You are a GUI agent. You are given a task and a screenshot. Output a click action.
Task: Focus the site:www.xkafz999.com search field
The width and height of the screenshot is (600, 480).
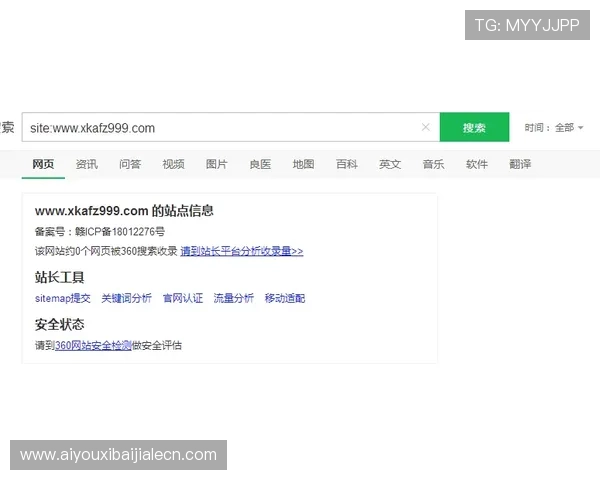click(231, 127)
